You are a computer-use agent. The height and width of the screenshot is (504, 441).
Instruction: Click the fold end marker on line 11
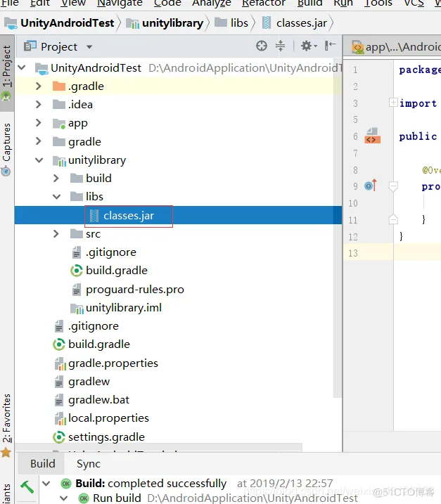[x=393, y=219]
